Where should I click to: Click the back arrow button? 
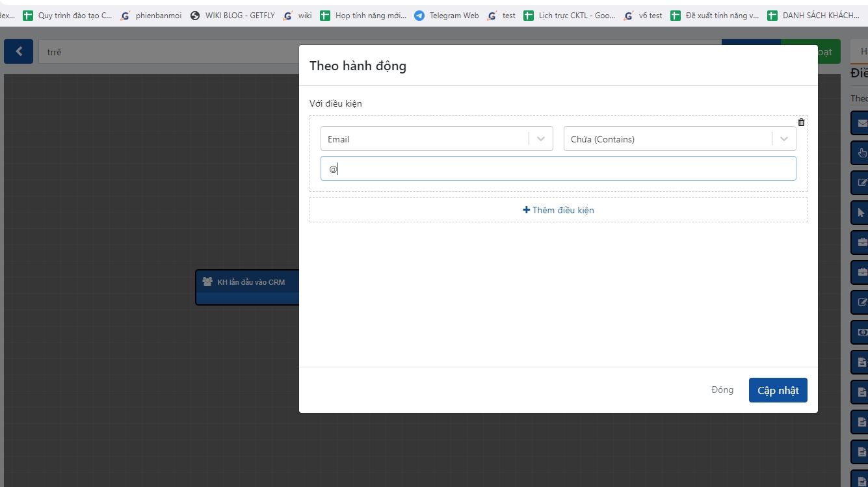point(19,51)
